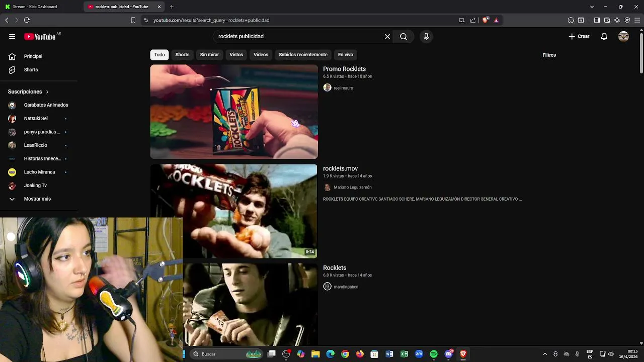Screen dimensions: 644x362
Task: Open the account avatar menu
Action: pos(623,36)
